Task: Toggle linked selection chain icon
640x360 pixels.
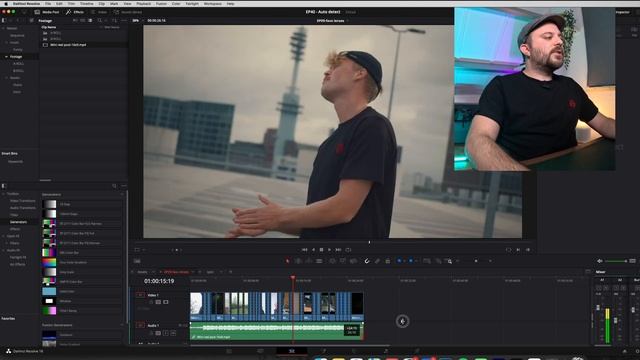Action: 377,261
